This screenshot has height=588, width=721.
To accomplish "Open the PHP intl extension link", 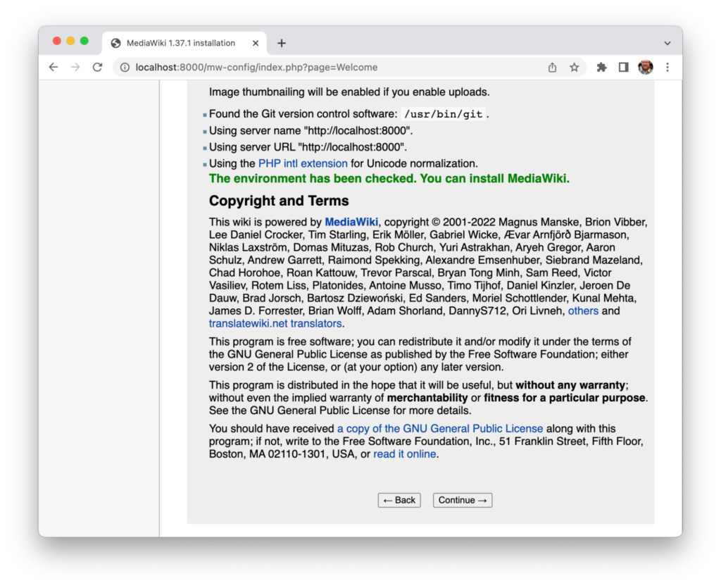I will coord(302,163).
